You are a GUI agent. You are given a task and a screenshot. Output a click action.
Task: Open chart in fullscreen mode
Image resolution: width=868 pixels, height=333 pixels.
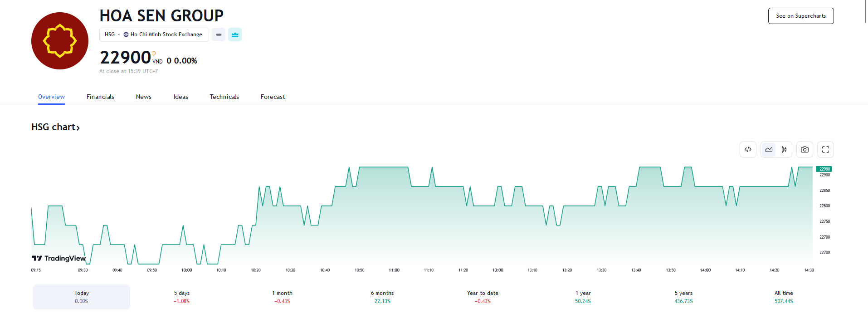825,149
